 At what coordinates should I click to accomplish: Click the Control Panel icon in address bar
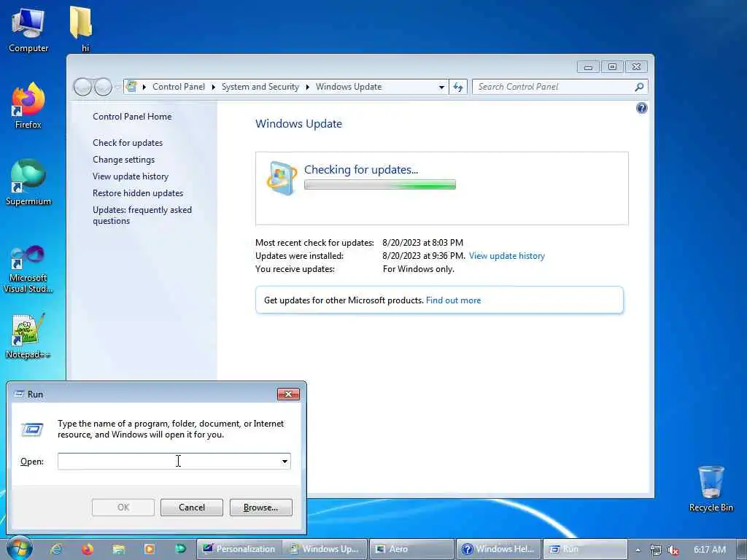coord(131,86)
